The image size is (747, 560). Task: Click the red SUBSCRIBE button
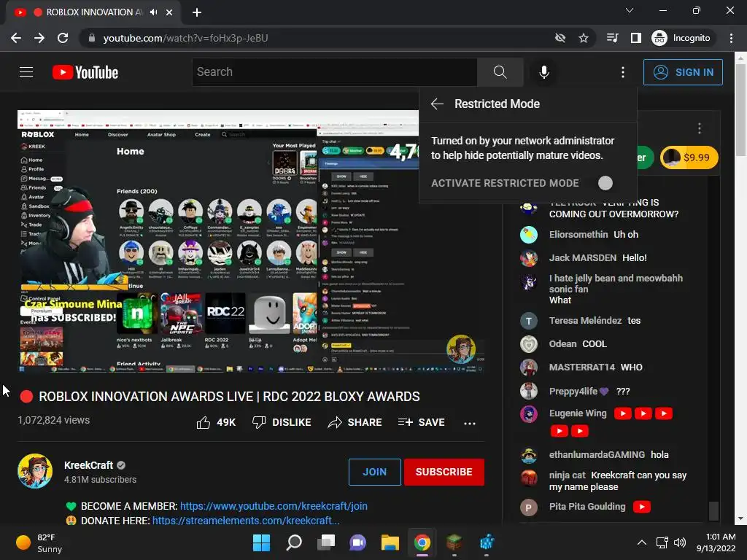tap(444, 472)
